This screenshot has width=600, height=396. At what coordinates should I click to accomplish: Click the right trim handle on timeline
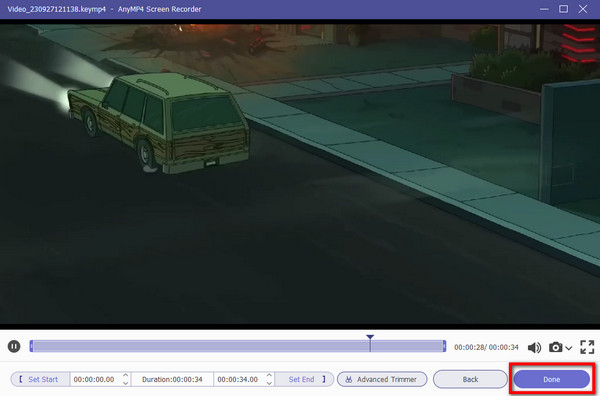(444, 346)
